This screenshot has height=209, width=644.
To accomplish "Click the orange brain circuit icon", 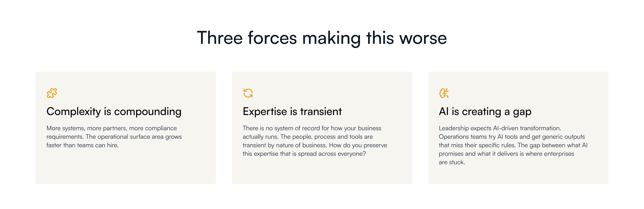I will pyautogui.click(x=444, y=93).
